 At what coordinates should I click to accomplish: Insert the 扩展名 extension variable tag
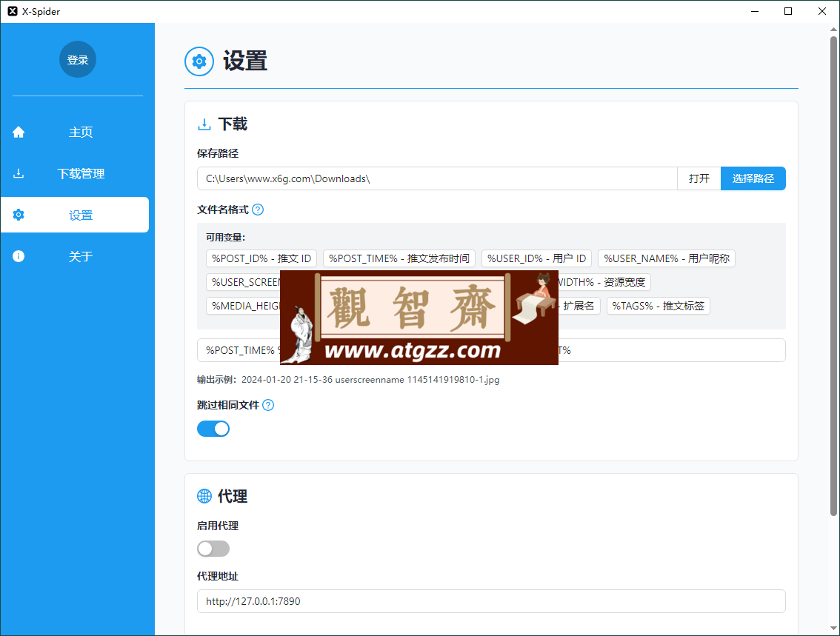click(579, 306)
